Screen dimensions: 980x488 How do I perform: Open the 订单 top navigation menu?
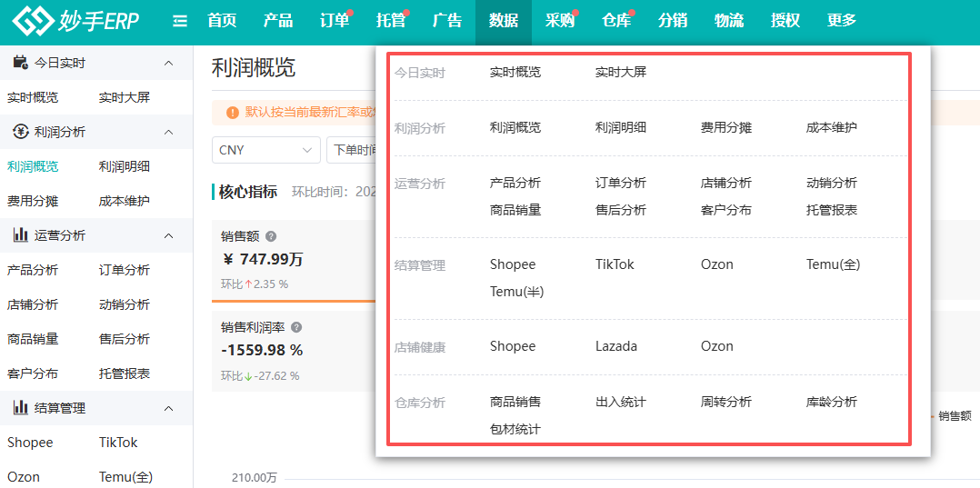[335, 21]
